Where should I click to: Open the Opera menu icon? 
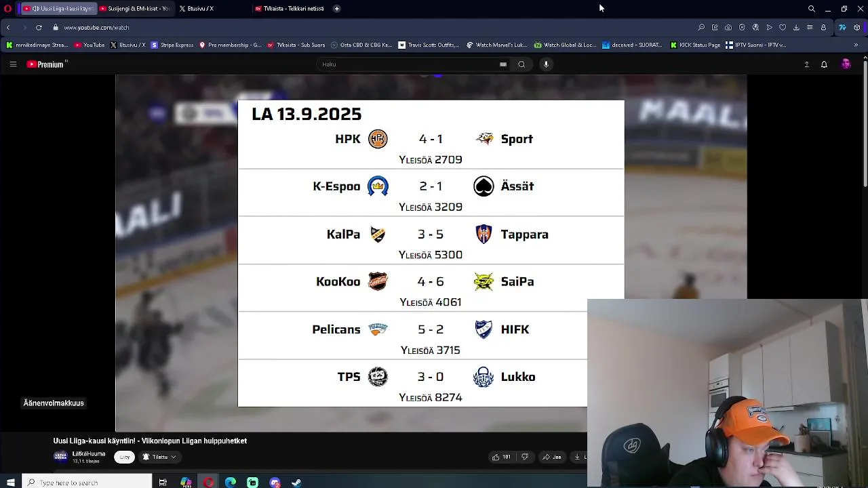click(8, 9)
